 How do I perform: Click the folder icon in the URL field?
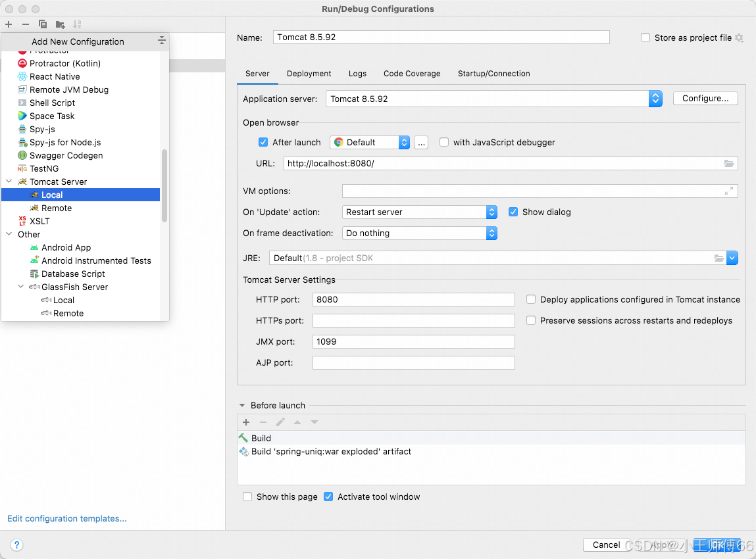coord(729,163)
